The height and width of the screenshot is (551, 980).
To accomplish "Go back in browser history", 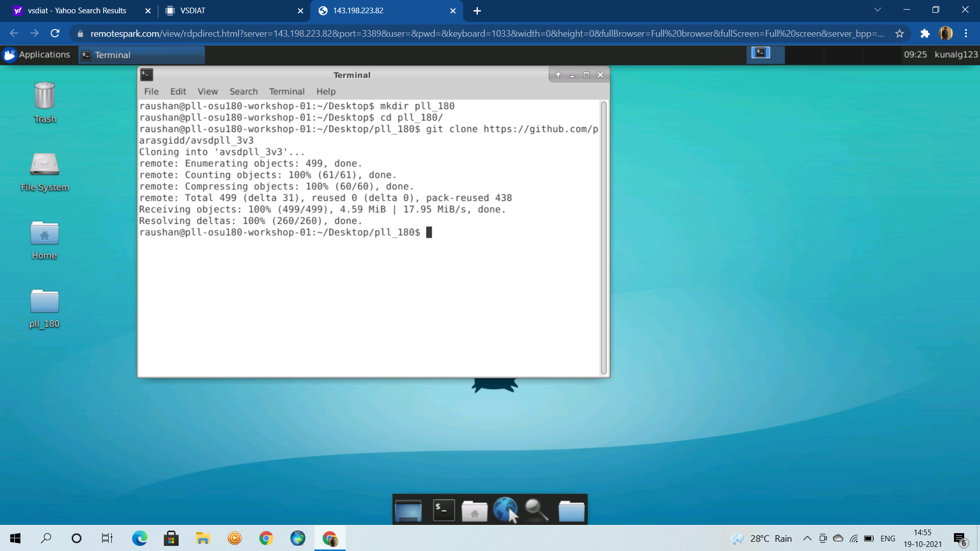I will pyautogui.click(x=14, y=33).
